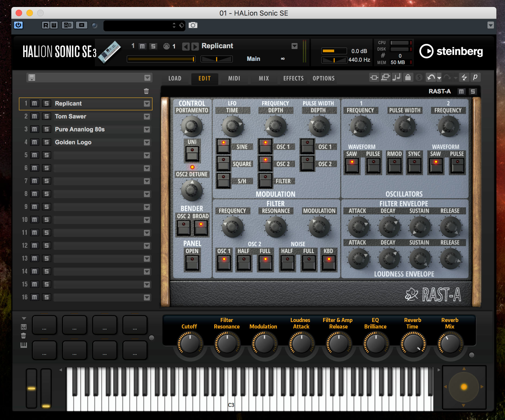This screenshot has width=505, height=420.
Task: Click the Main output label
Action: click(253, 59)
